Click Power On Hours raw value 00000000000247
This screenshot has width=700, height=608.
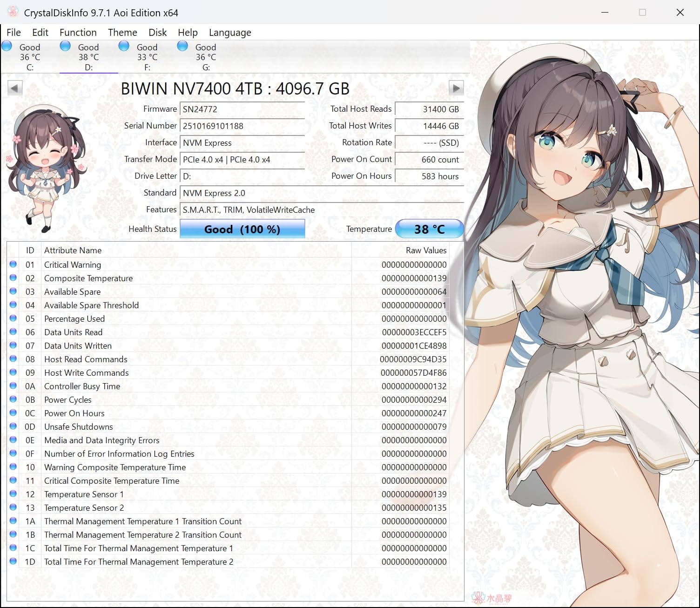414,413
